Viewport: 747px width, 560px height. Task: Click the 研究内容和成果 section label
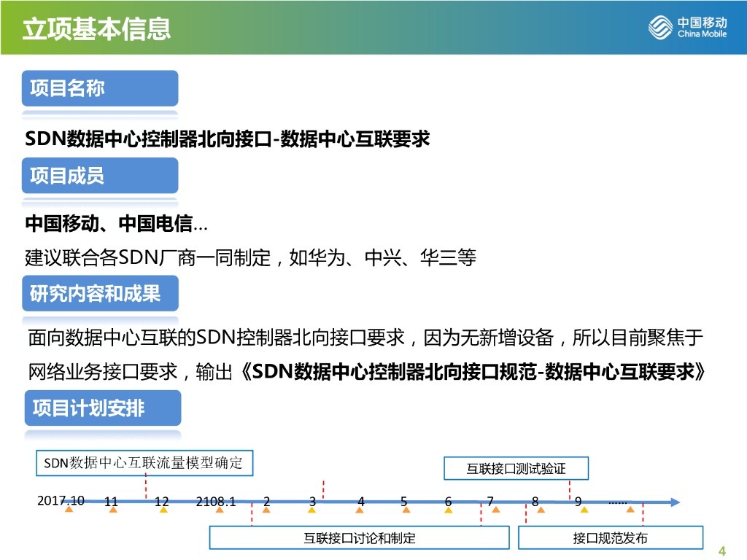point(101,293)
